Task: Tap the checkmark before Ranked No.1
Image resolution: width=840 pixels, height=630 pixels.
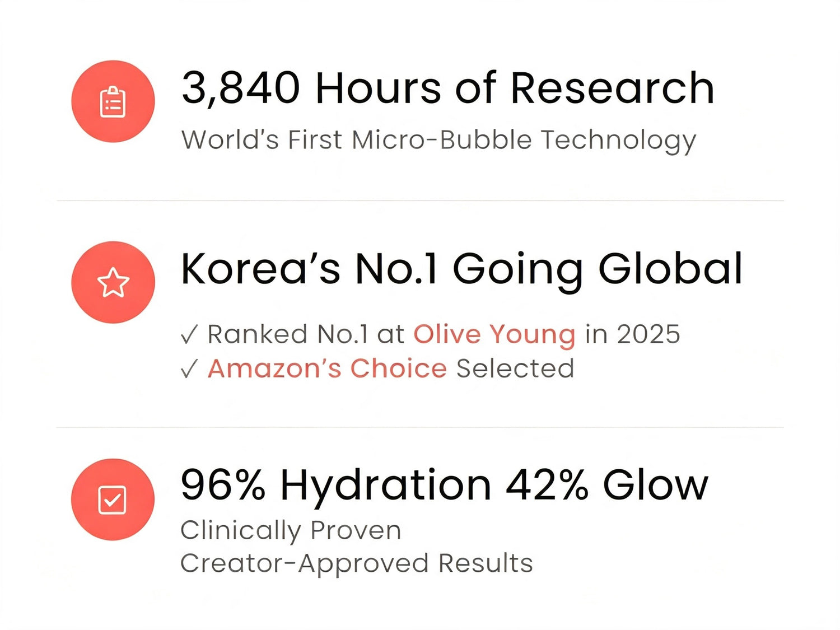Action: click(x=189, y=335)
